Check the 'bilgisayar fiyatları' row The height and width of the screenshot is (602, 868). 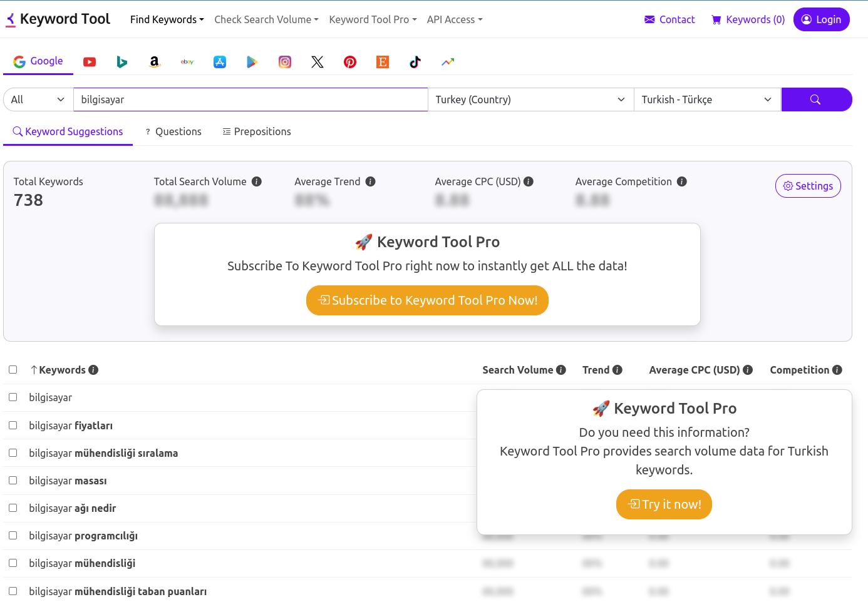(x=13, y=426)
